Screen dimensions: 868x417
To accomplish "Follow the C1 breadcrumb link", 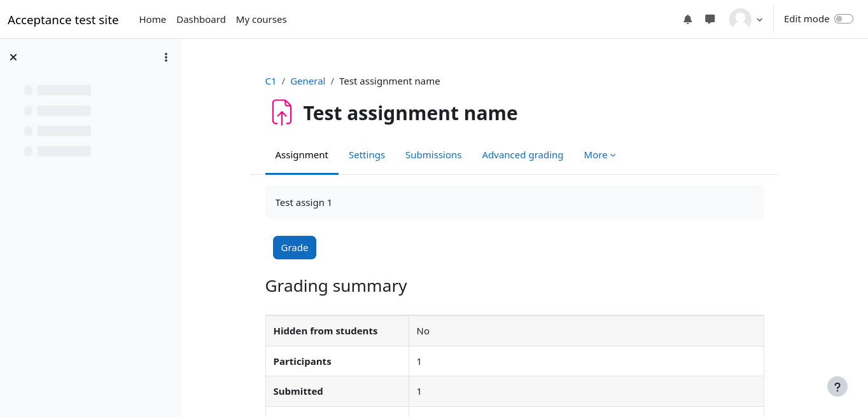I will click(270, 81).
